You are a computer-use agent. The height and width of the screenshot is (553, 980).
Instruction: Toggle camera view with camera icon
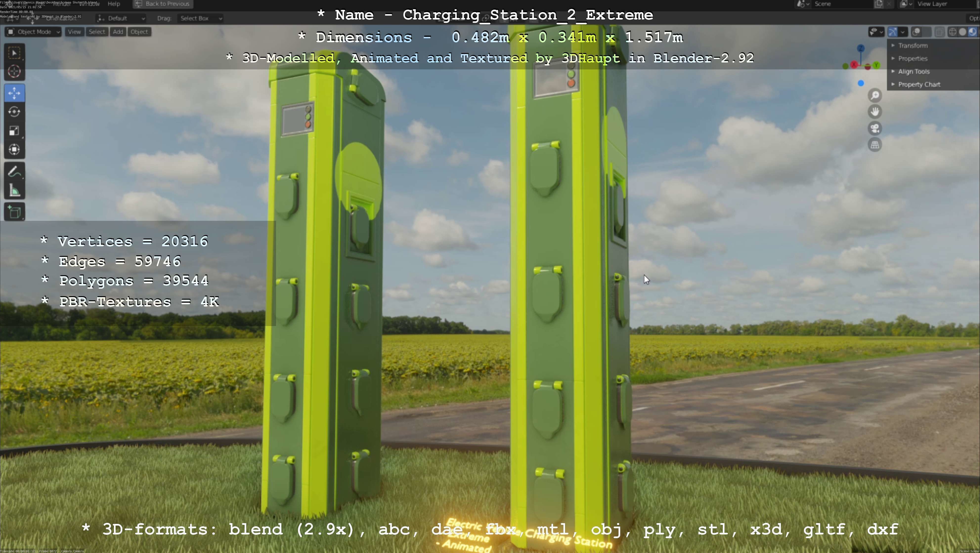coord(875,128)
